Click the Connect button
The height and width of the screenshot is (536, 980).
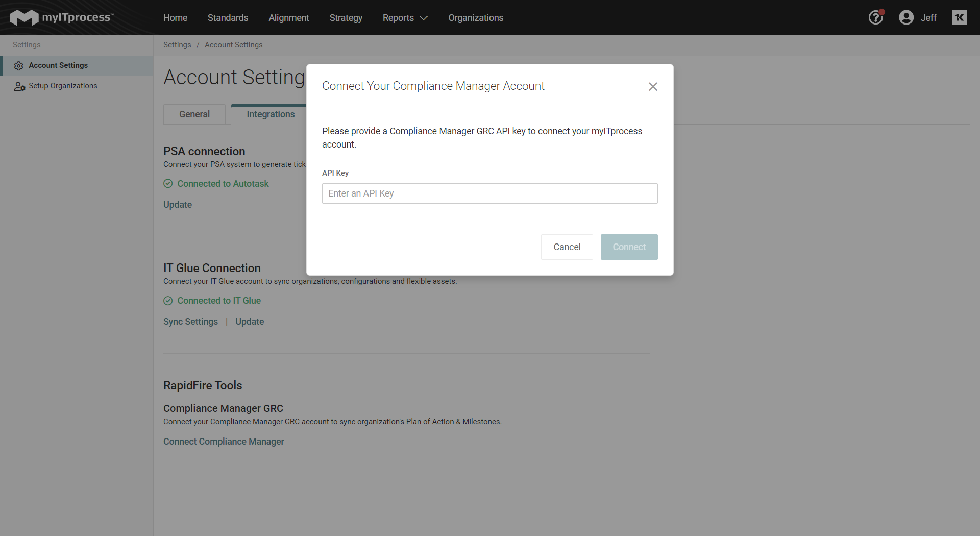point(629,247)
